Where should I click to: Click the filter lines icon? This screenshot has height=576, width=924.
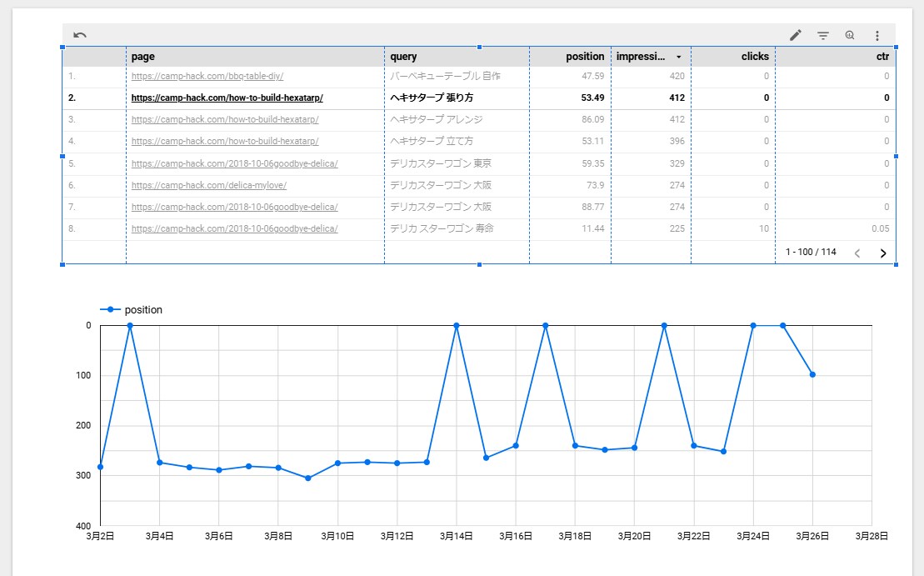pyautogui.click(x=823, y=35)
